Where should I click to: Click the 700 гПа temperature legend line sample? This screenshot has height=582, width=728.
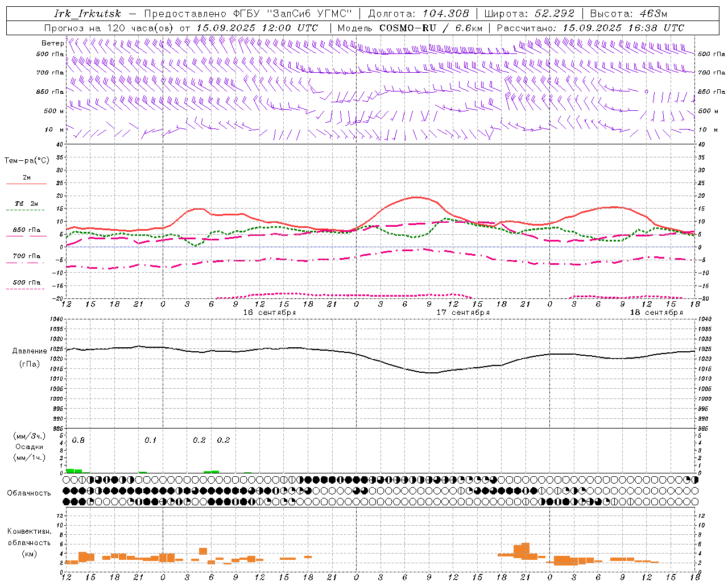click(x=26, y=263)
